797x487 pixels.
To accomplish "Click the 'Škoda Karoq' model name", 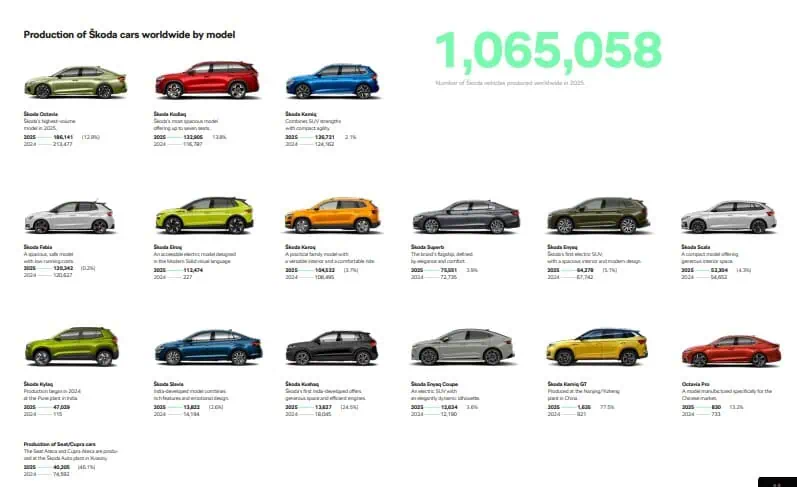I will 300,247.
